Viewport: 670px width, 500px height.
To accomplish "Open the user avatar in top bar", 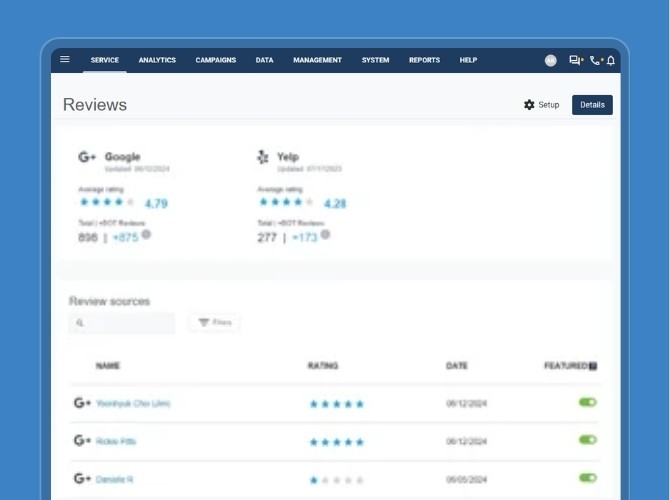I will coord(550,61).
